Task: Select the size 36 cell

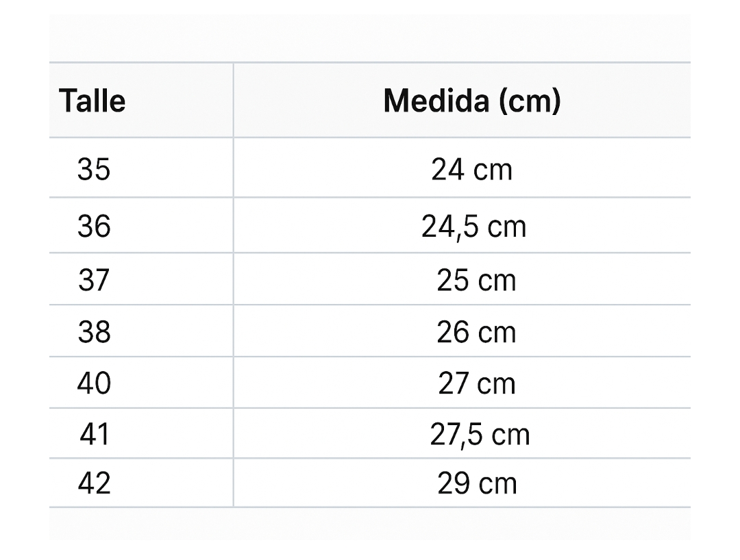Action: click(x=94, y=226)
